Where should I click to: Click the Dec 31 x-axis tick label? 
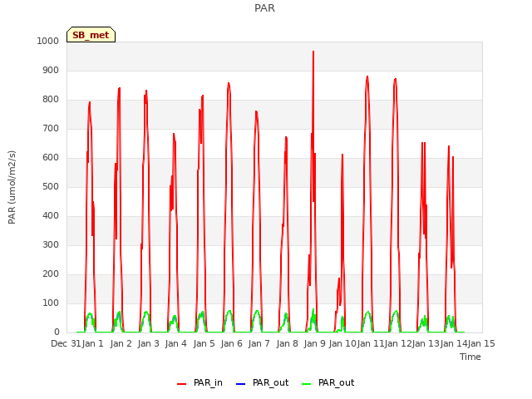pos(66,343)
